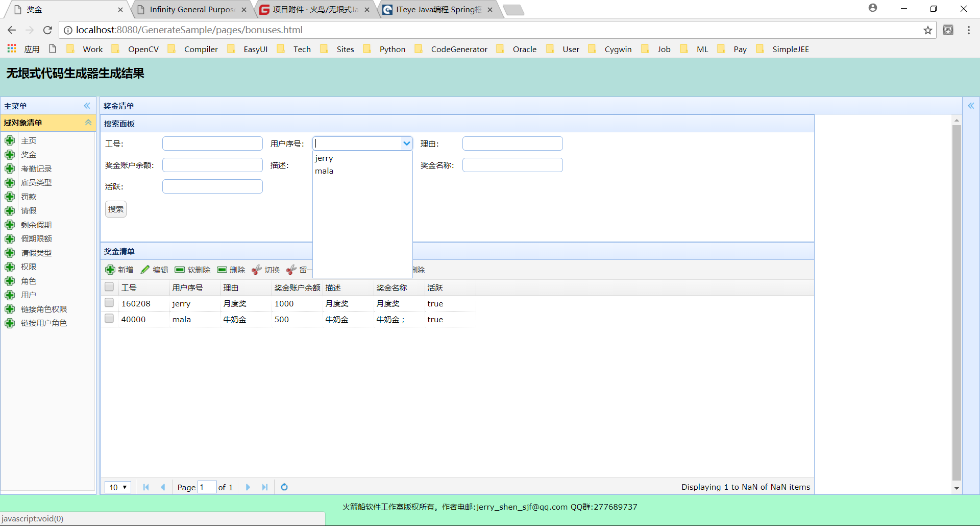Click the green plus icon beside 请假
This screenshot has height=526, width=980.
click(10, 211)
